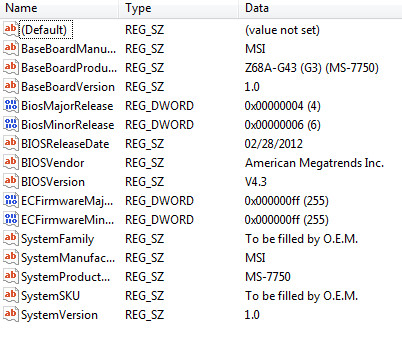Click 'To be filled by O.E.M.' for SystemFamily
The height and width of the screenshot is (363, 402).
[x=301, y=239]
